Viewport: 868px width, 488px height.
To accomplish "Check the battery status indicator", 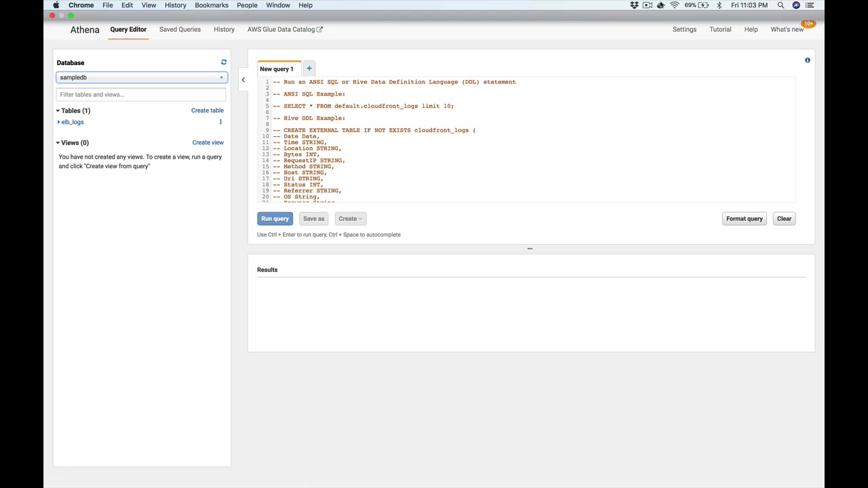I will [697, 5].
